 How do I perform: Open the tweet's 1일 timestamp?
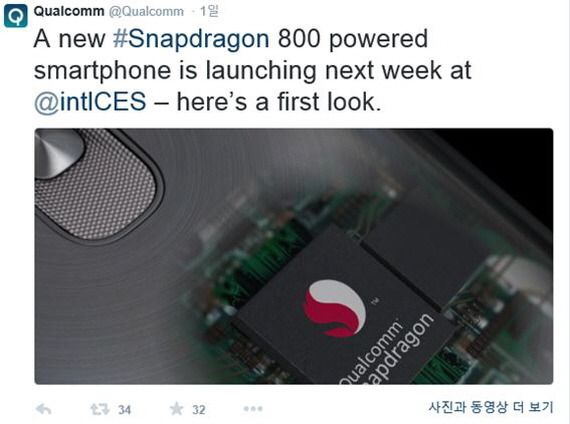point(209,12)
